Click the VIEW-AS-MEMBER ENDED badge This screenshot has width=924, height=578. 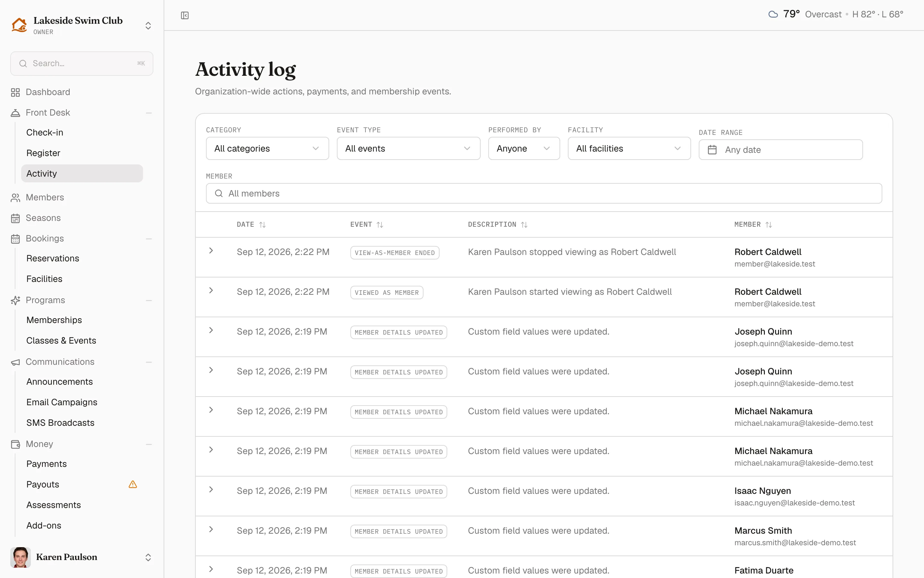click(x=395, y=253)
